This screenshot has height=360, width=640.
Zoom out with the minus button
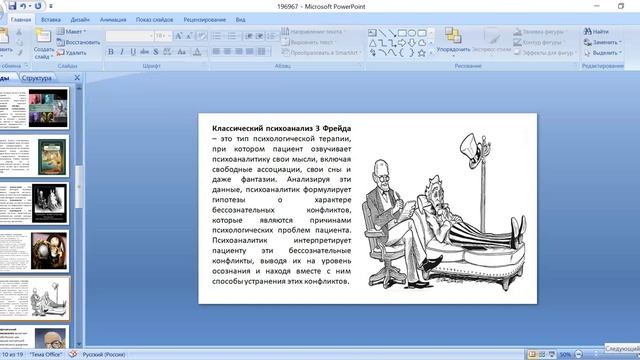[579, 354]
